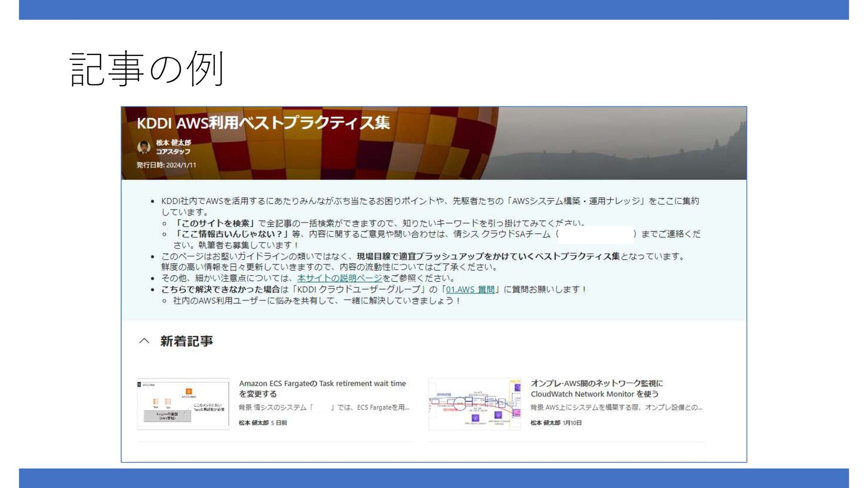This screenshot has height=488, width=868.
Task: Click the network article excerpt 背景 AWS上にシステム
Action: (617, 408)
